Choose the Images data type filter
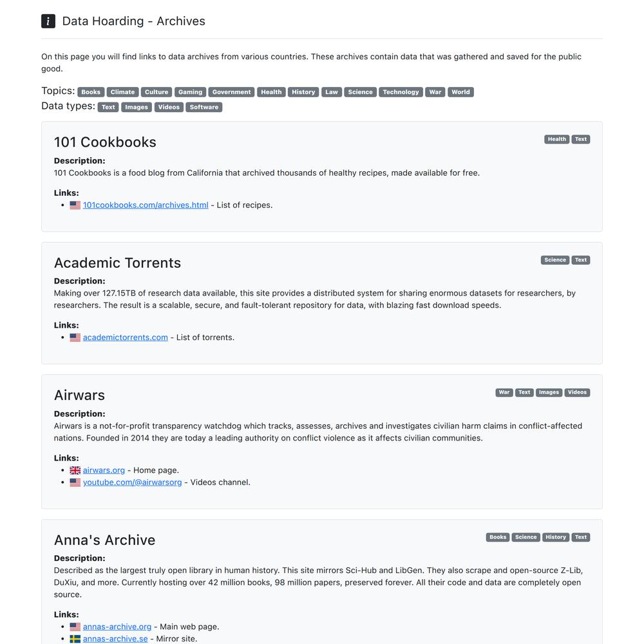Screen dimensions: 644x644 [x=137, y=107]
